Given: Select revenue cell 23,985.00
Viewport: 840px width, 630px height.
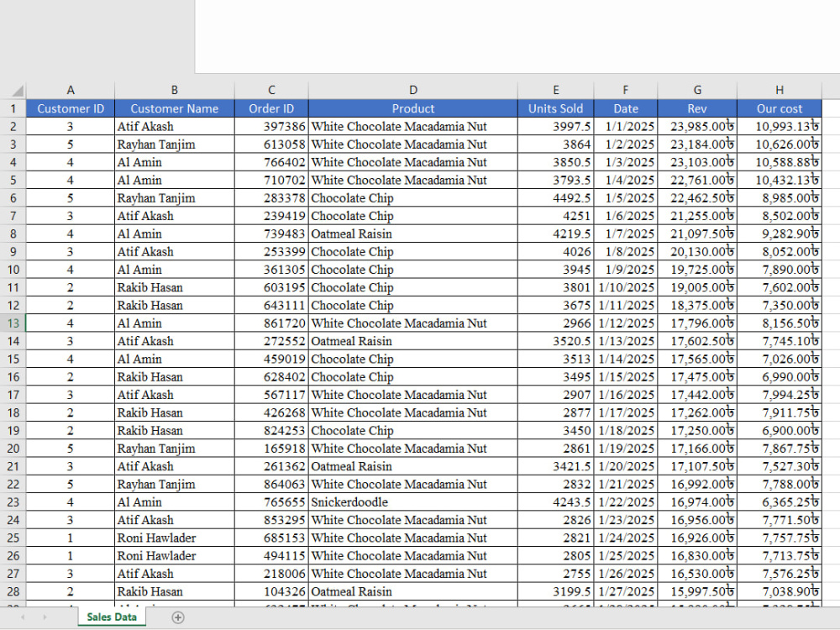Looking at the screenshot, I should [697, 127].
